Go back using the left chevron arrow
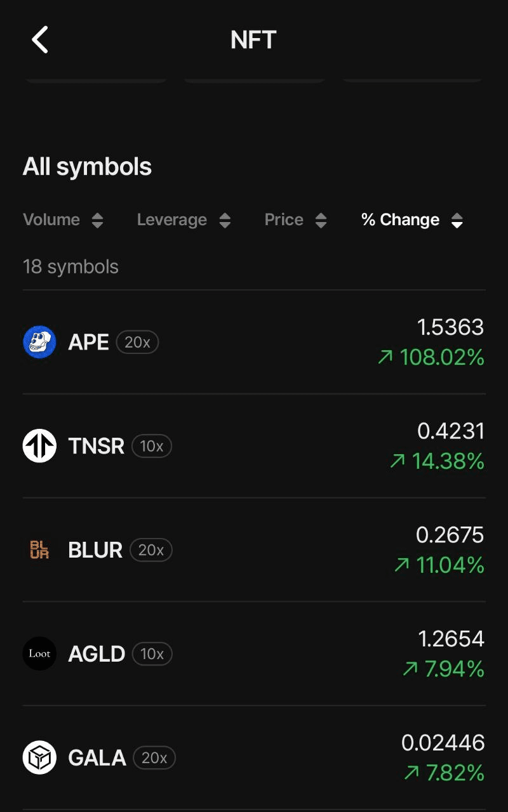508x812 pixels. click(40, 40)
